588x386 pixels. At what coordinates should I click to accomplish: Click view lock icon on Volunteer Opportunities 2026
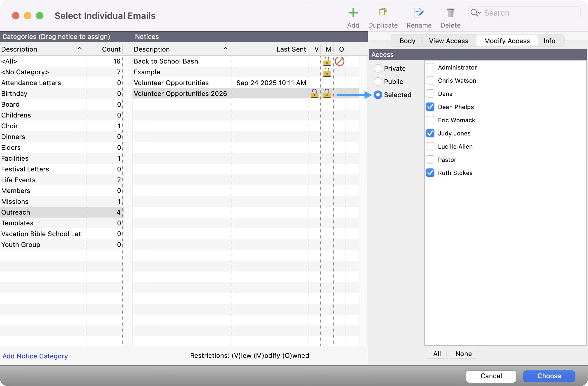pyautogui.click(x=314, y=94)
